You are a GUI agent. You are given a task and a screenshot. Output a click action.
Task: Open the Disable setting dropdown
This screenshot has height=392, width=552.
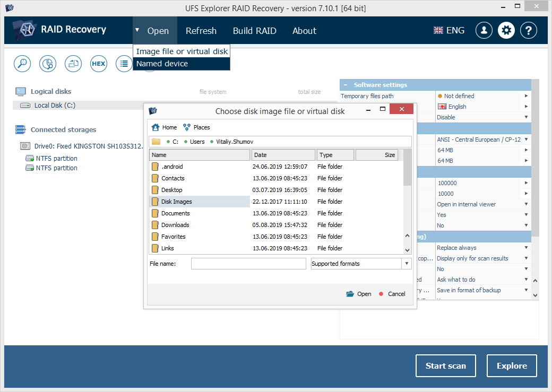pos(526,117)
